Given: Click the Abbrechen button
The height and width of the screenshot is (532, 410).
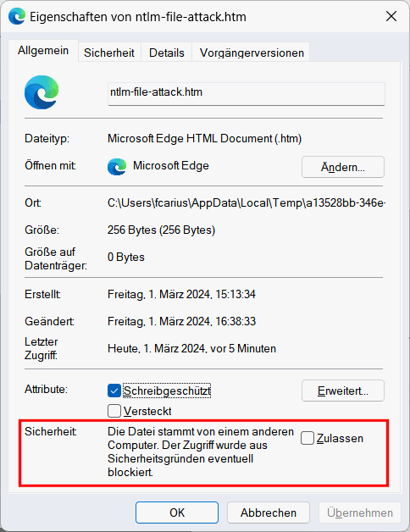Looking at the screenshot, I should 269,513.
